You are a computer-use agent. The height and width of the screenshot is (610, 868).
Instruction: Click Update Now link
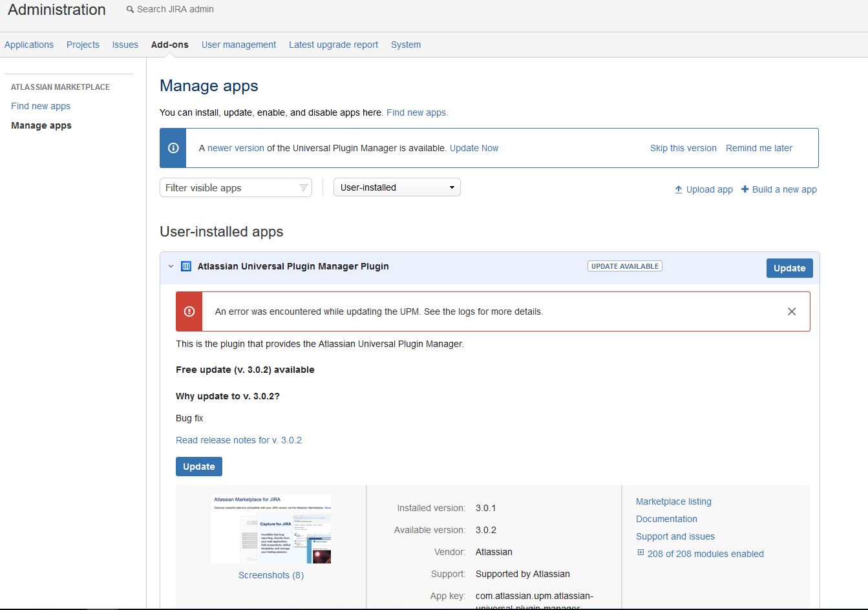(474, 148)
